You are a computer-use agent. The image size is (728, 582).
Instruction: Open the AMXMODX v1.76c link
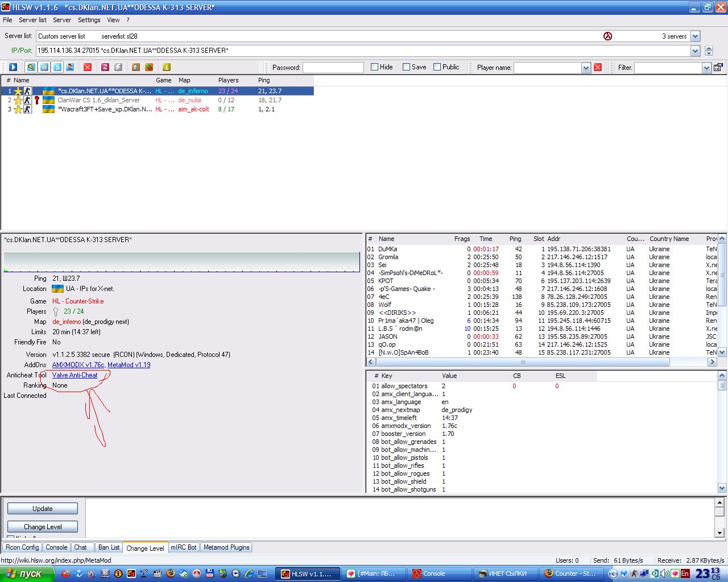tap(78, 365)
